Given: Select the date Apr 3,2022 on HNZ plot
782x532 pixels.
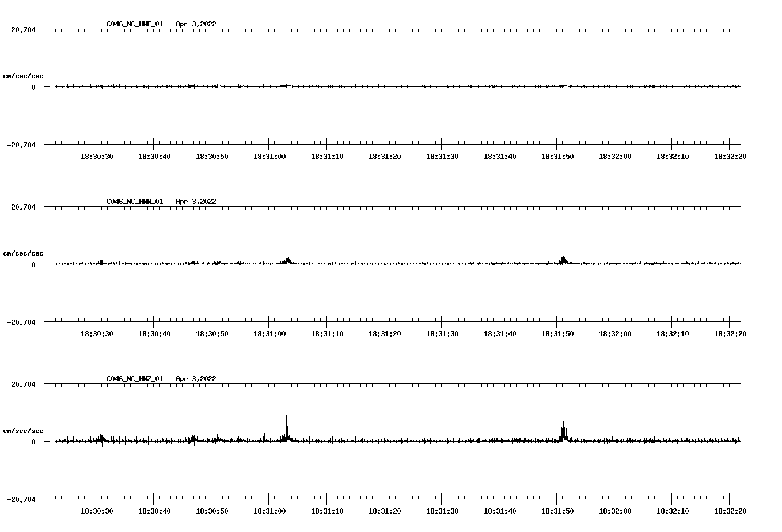Looking at the screenshot, I should 196,379.
